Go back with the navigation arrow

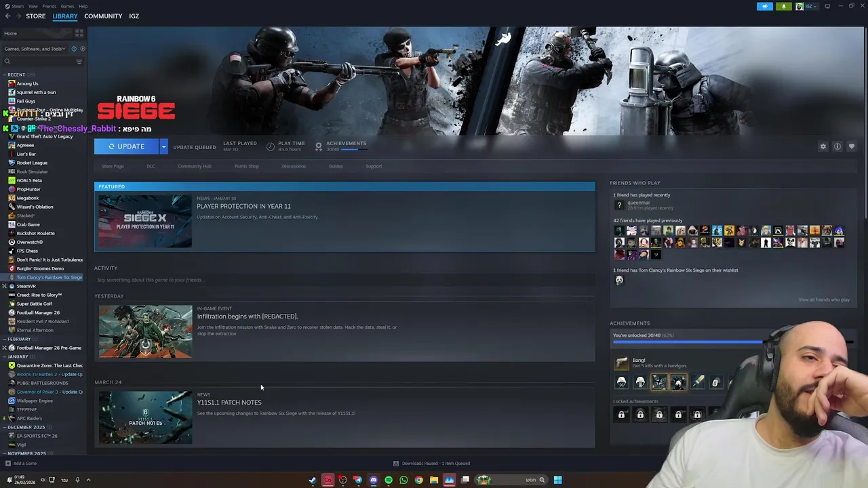(7, 16)
